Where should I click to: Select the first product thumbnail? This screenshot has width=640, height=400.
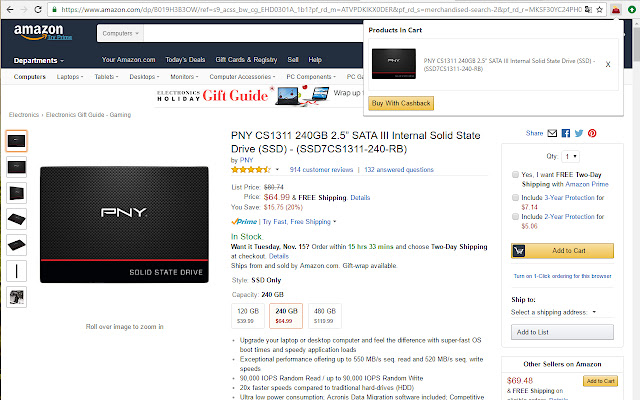[x=16, y=141]
